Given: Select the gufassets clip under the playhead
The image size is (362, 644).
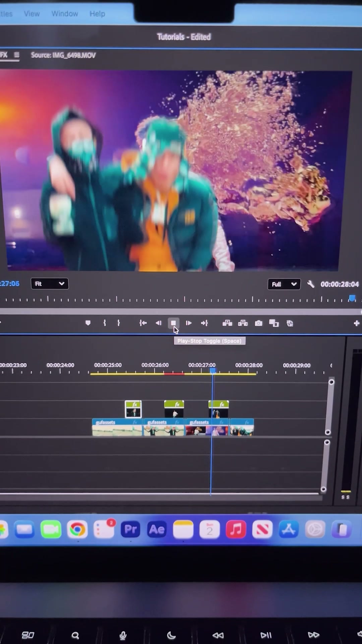Looking at the screenshot, I should click(207, 427).
